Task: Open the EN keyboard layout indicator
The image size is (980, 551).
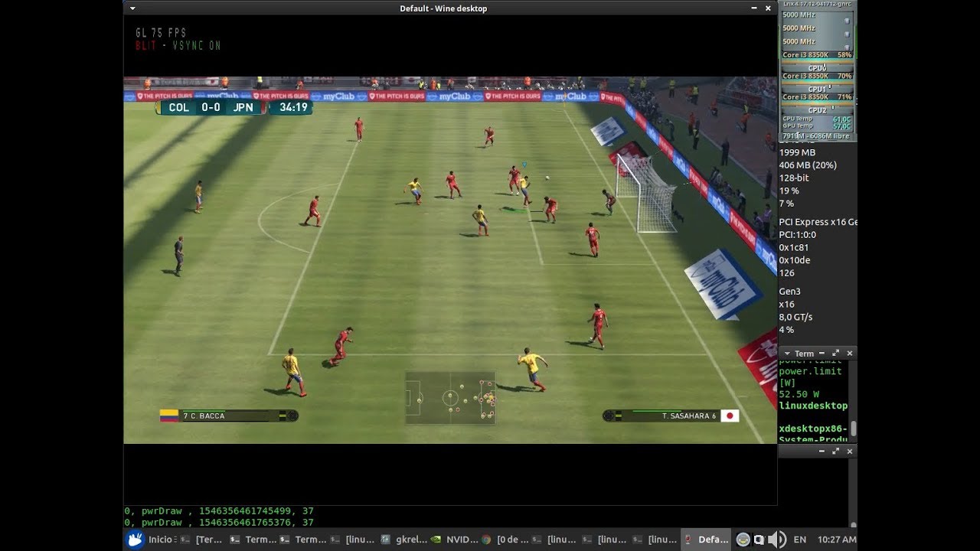Action: point(800,540)
